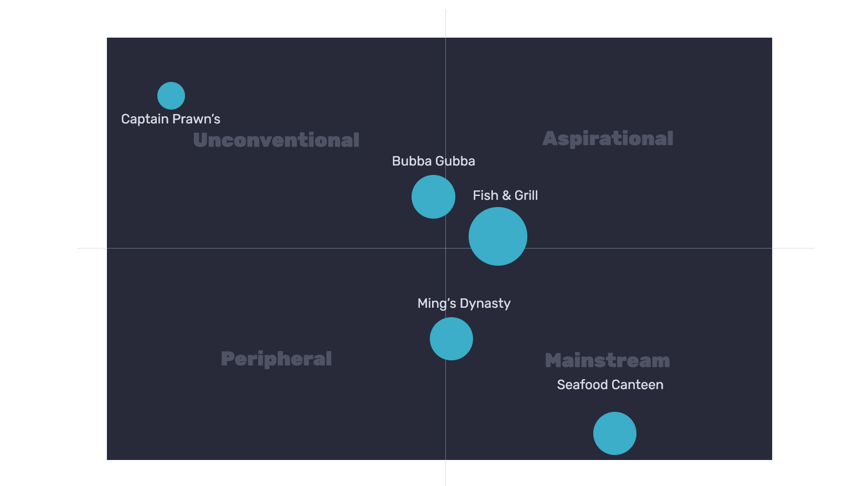Click the Bubba Gubba circle marker
The height and width of the screenshot is (486, 868).
[433, 197]
